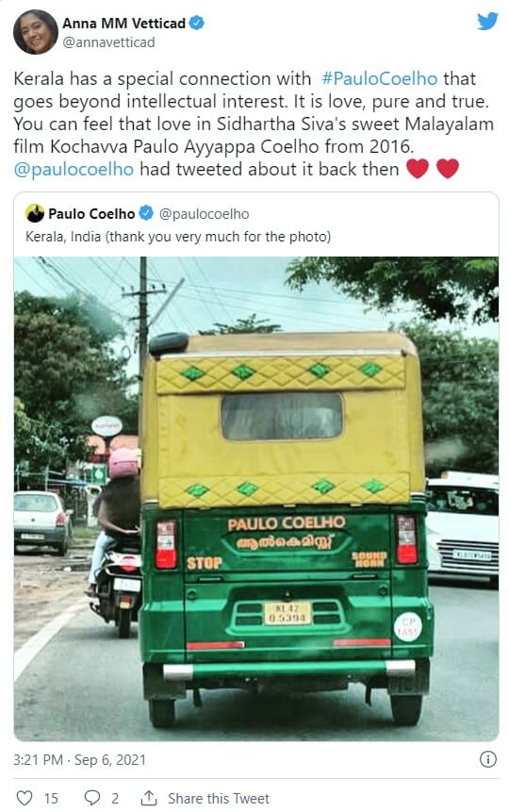This screenshot has width=509, height=812.
Task: Open replies via speech bubble icon
Action: pos(92,798)
